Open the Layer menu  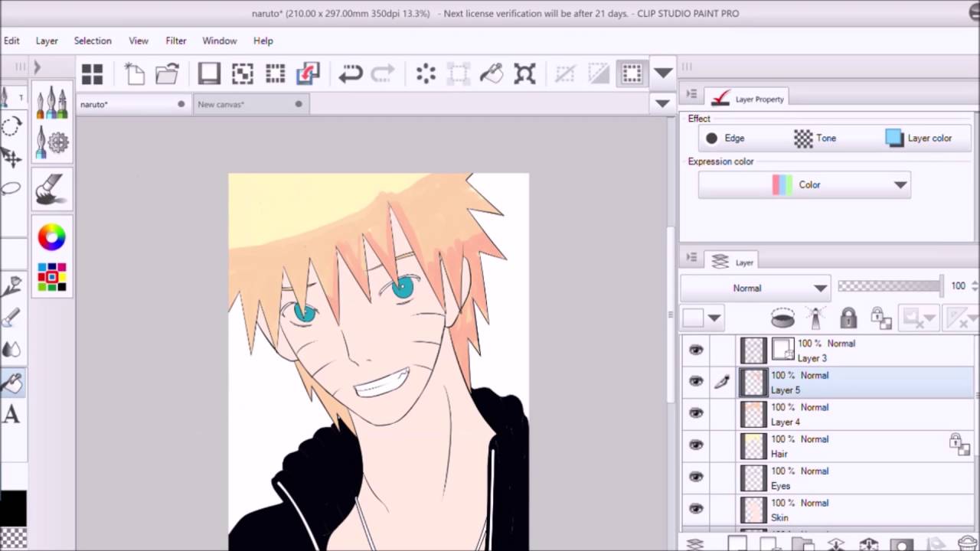click(x=47, y=41)
